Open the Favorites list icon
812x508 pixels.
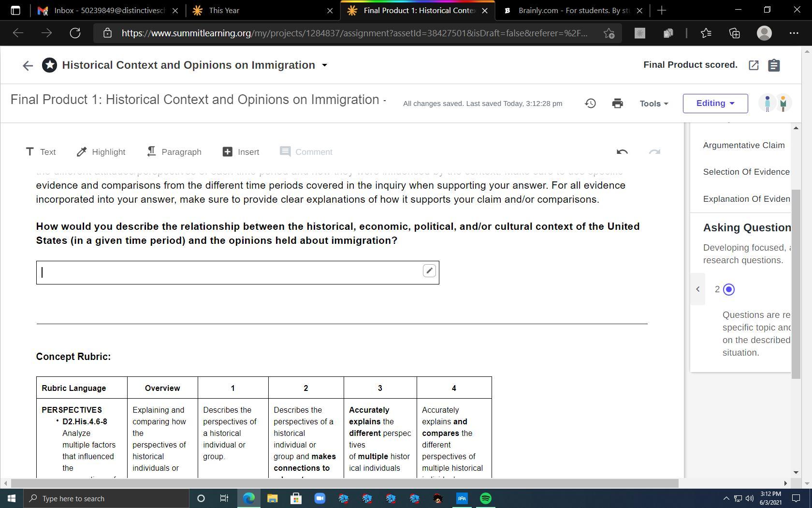tap(706, 33)
